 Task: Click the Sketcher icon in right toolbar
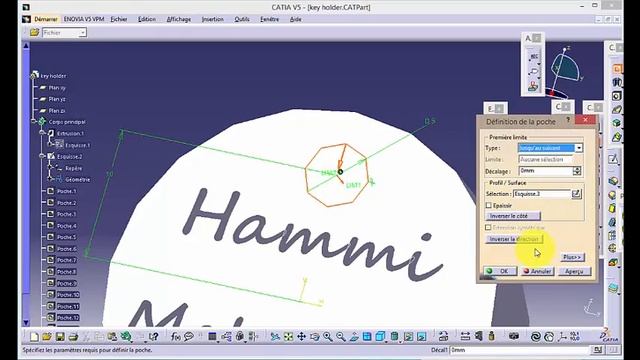coord(613,159)
